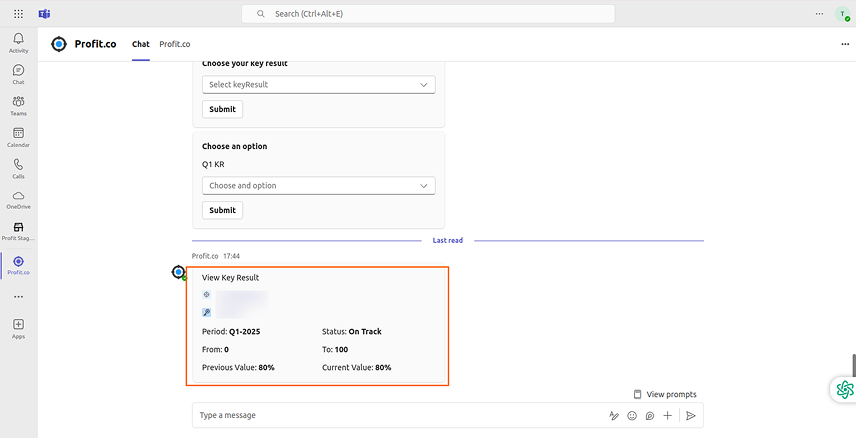Open the user profile avatar
Screen dimensions: 856x438
coord(842,14)
